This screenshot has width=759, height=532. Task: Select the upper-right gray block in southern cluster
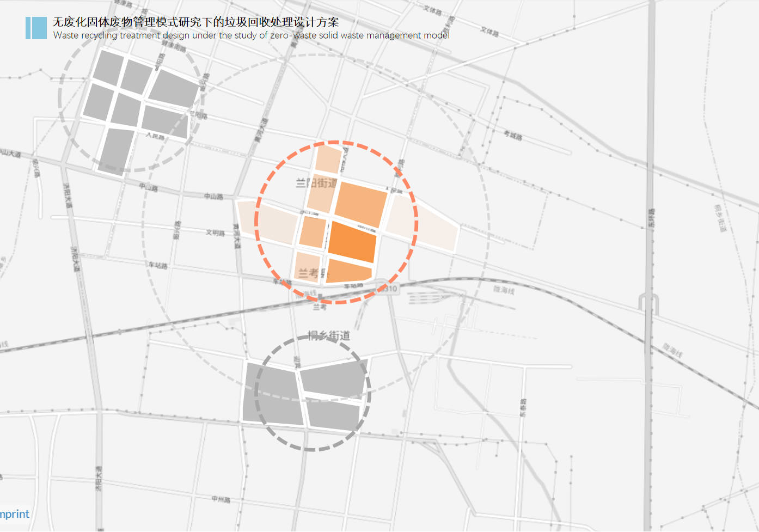pyautogui.click(x=334, y=378)
